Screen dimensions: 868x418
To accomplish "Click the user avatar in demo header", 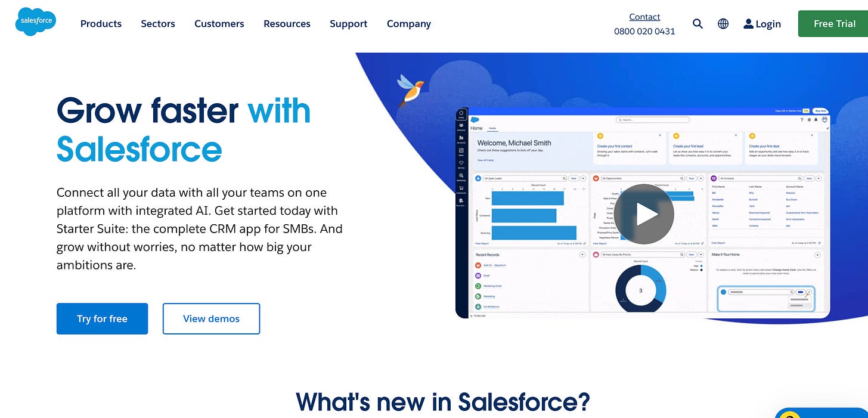I will pyautogui.click(x=824, y=119).
